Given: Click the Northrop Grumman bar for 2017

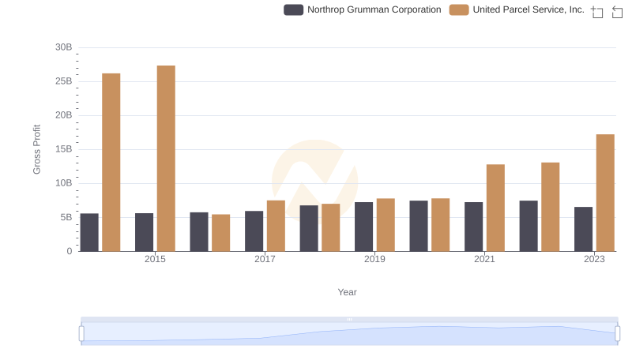Looking at the screenshot, I should pyautogui.click(x=254, y=231).
